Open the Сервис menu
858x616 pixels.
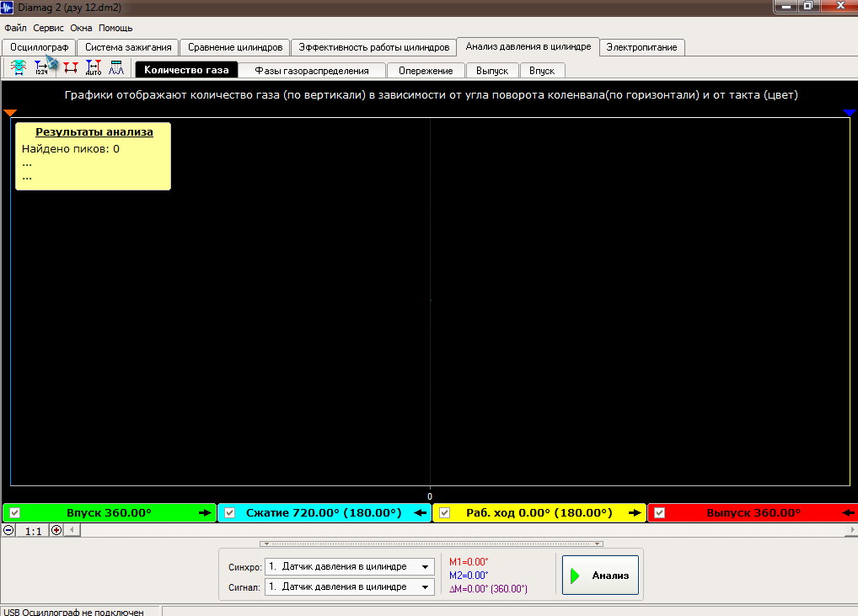tap(48, 28)
